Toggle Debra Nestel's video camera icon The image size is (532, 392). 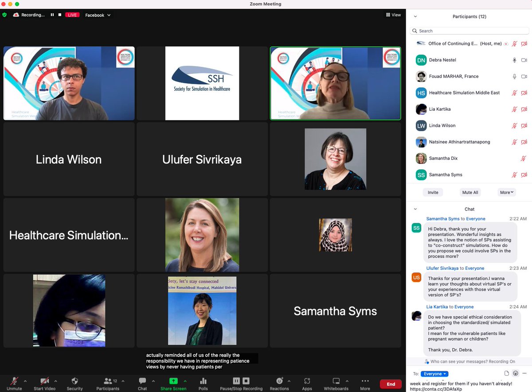pos(524,60)
